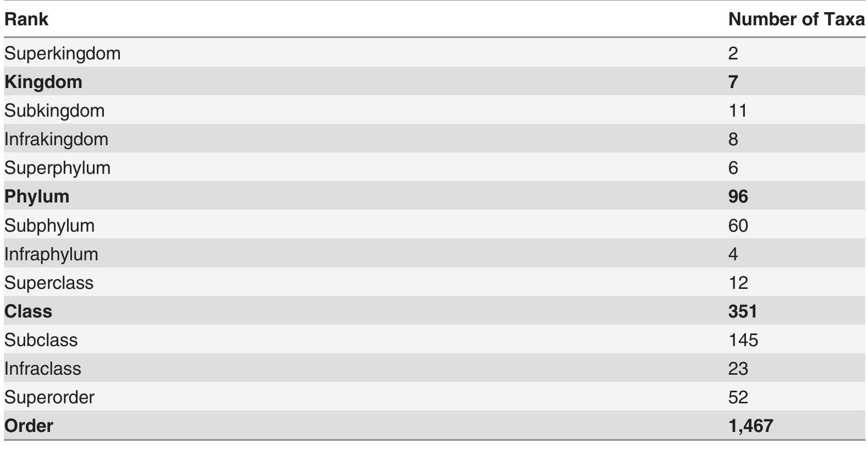This screenshot has height=449, width=868.
Task: Click the Rank column header
Action: [26, 19]
